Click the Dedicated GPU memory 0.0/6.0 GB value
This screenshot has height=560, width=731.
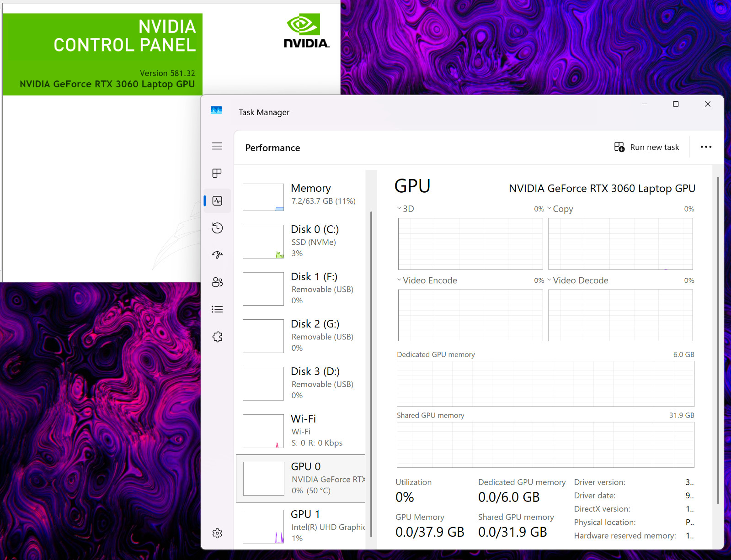[509, 497]
